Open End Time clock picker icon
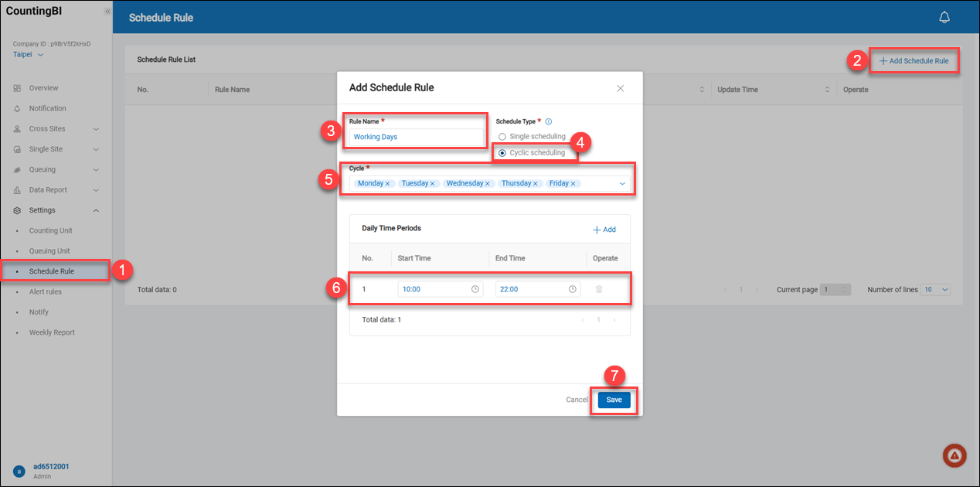 pyautogui.click(x=572, y=289)
